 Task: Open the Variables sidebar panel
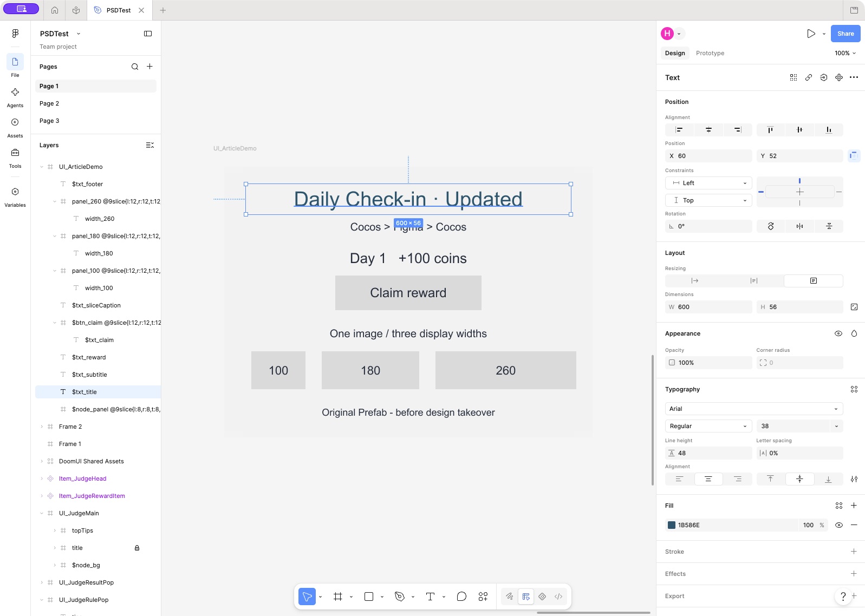[15, 197]
